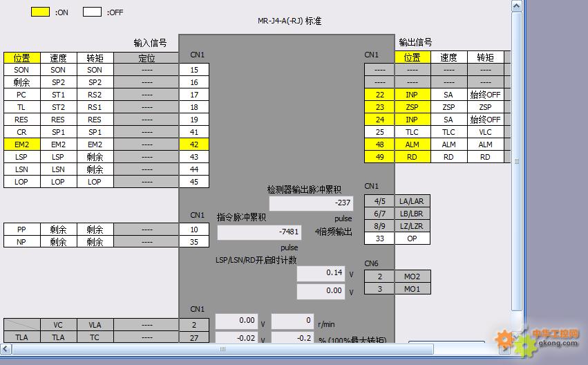Click the MO2 monitor output cell
The image size is (588, 365).
pos(412,277)
